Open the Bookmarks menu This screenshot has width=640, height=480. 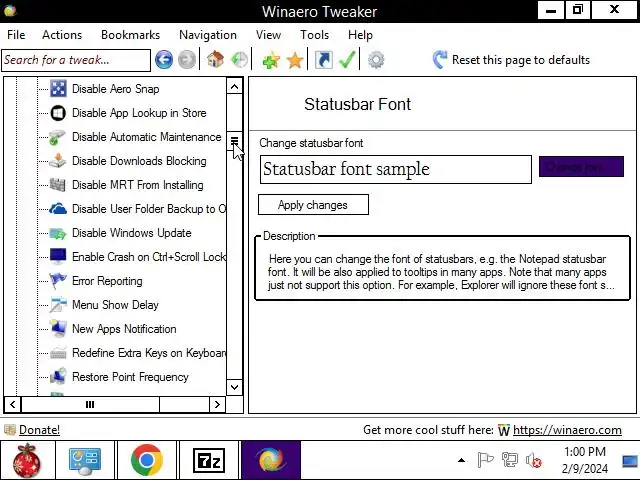pyautogui.click(x=131, y=35)
